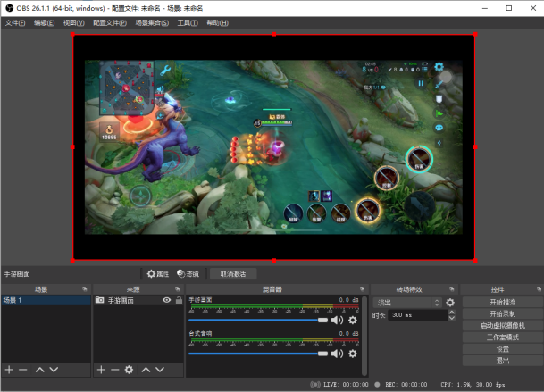Open the 淡出 transition dropdown
This screenshot has height=392, width=544.
406,303
